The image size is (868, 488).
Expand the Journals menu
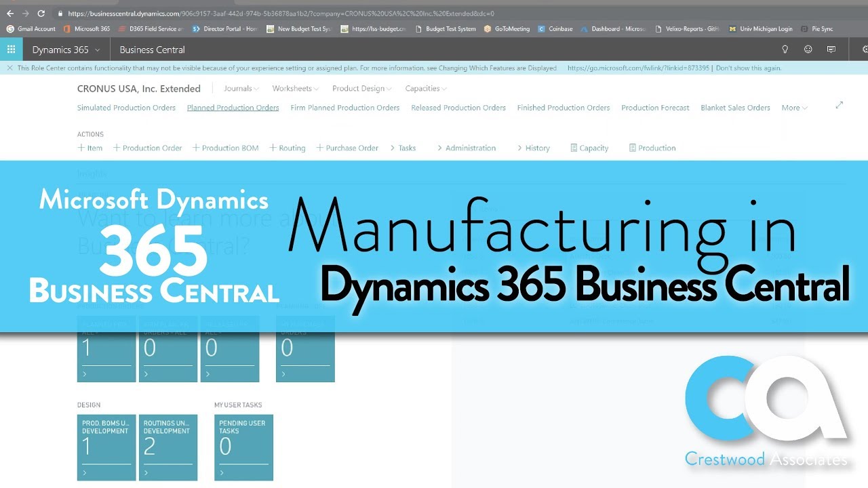(x=242, y=89)
